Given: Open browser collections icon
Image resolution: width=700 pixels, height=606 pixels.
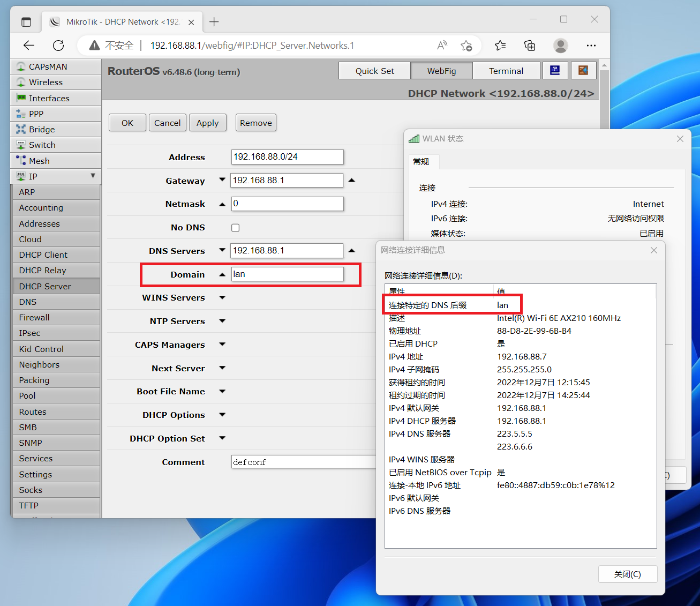Looking at the screenshot, I should (x=530, y=46).
